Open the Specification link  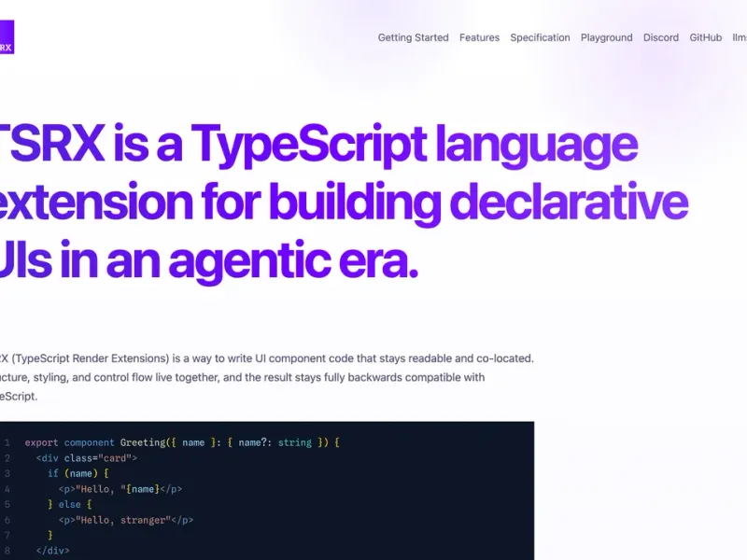coord(540,37)
